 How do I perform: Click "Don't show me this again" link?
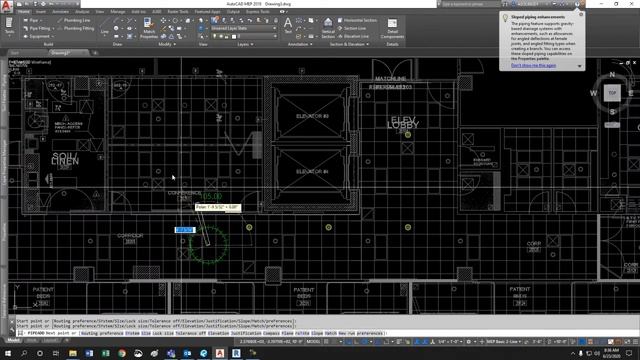(533, 65)
